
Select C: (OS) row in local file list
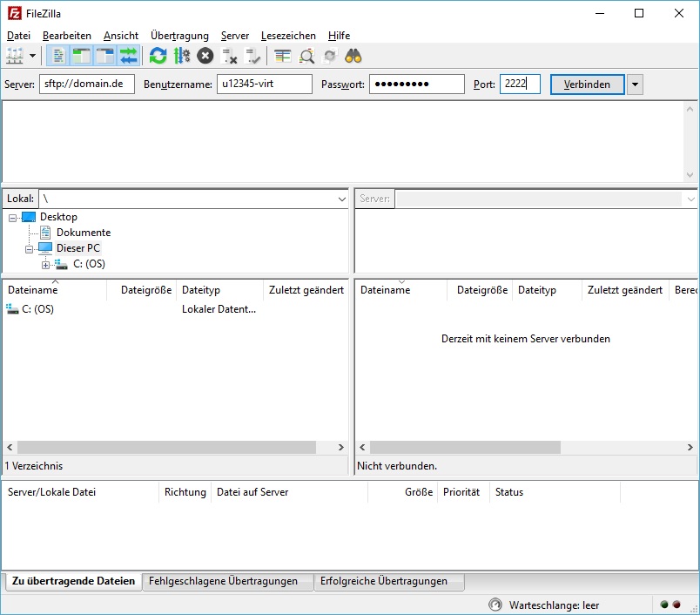(175, 309)
